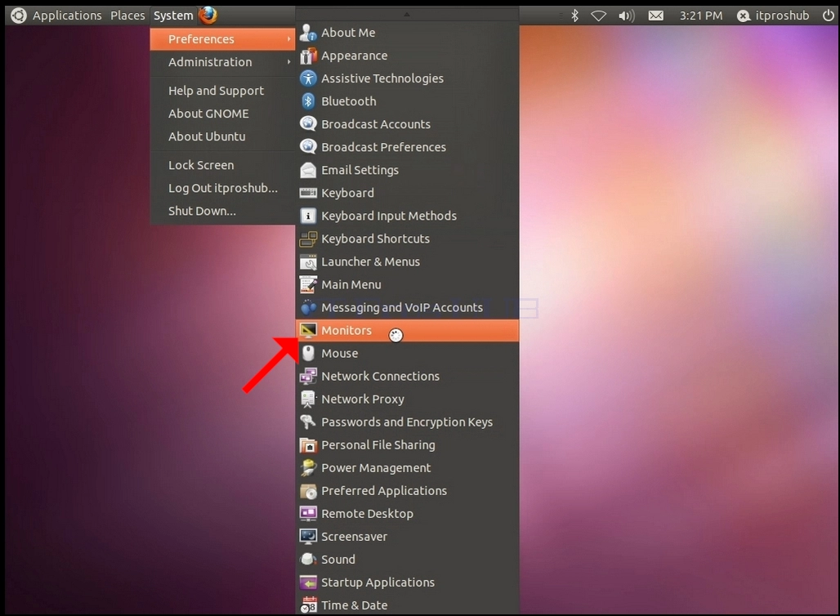The width and height of the screenshot is (840, 616).
Task: Expand the Preferences submenu arrow
Action: 288,39
